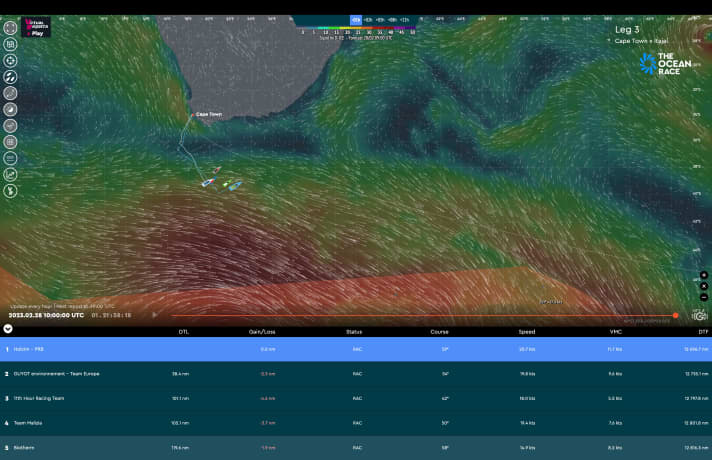
Task: Click the light blue boat marker on map
Action: tap(235, 185)
